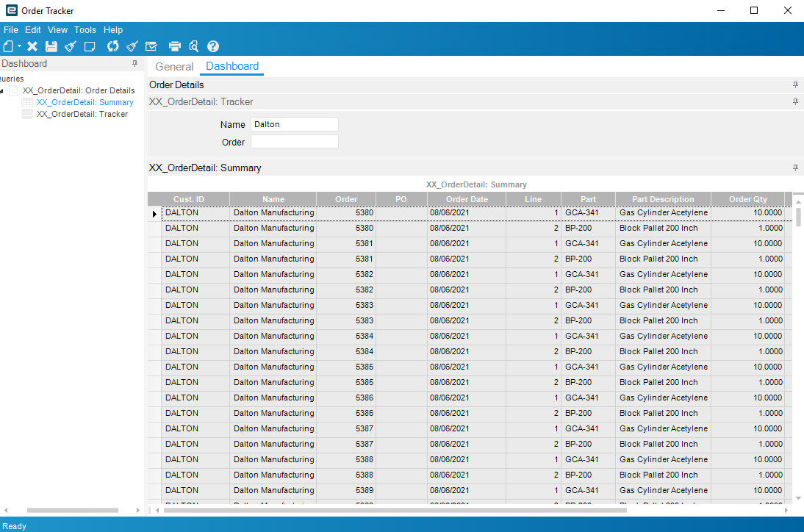Toggle the XX_OrderDetail Summary panel pin
This screenshot has height=532, width=804.
(794, 168)
